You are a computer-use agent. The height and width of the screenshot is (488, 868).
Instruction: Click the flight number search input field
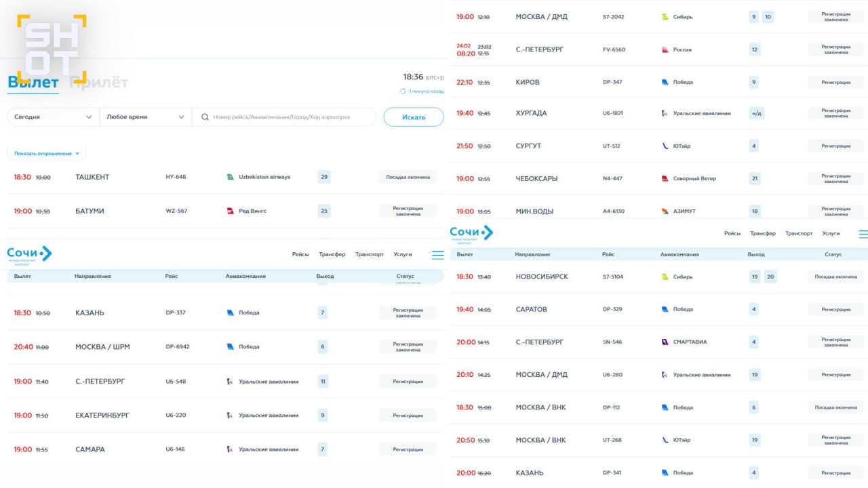click(x=292, y=117)
